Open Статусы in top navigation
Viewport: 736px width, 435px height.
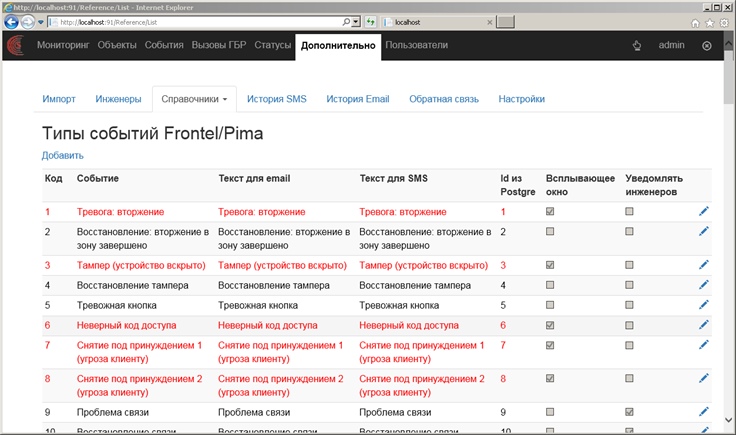[273, 45]
